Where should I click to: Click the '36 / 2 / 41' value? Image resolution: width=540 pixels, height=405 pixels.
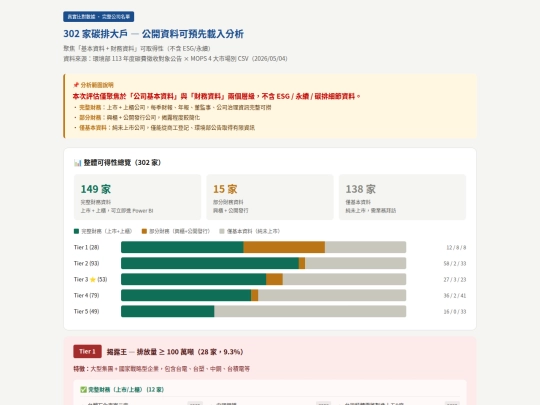(455, 295)
